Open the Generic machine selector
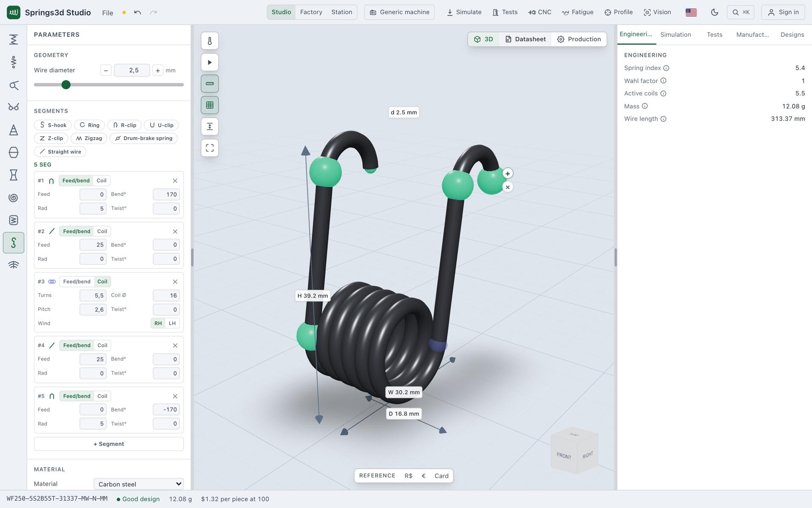This screenshot has width=812, height=508. [x=399, y=12]
